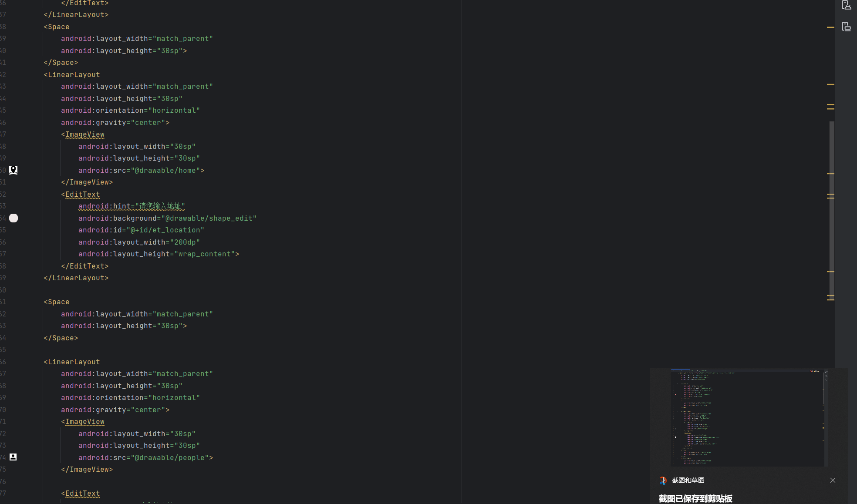857x504 pixels.
Task: Click the 截图已保存到剪贴板 notification text
Action: coord(695,499)
